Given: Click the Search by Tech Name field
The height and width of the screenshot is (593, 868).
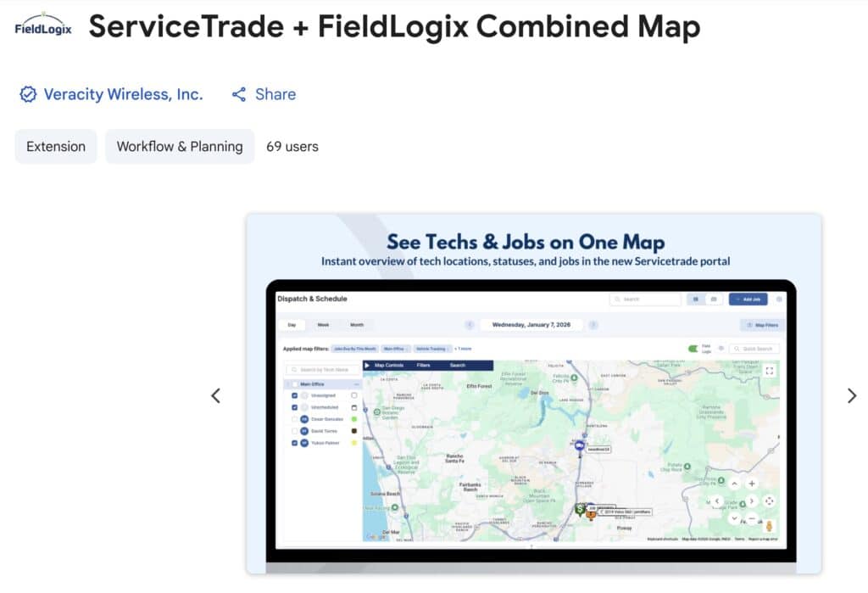Looking at the screenshot, I should tap(324, 369).
